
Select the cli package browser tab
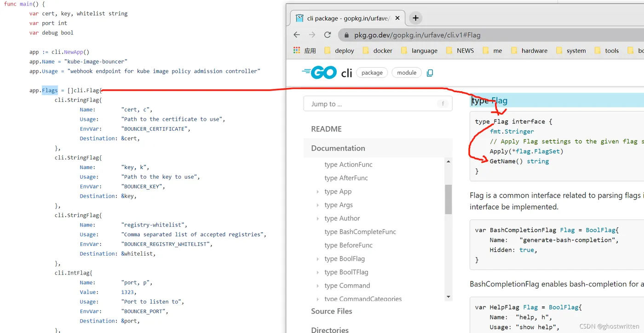348,18
